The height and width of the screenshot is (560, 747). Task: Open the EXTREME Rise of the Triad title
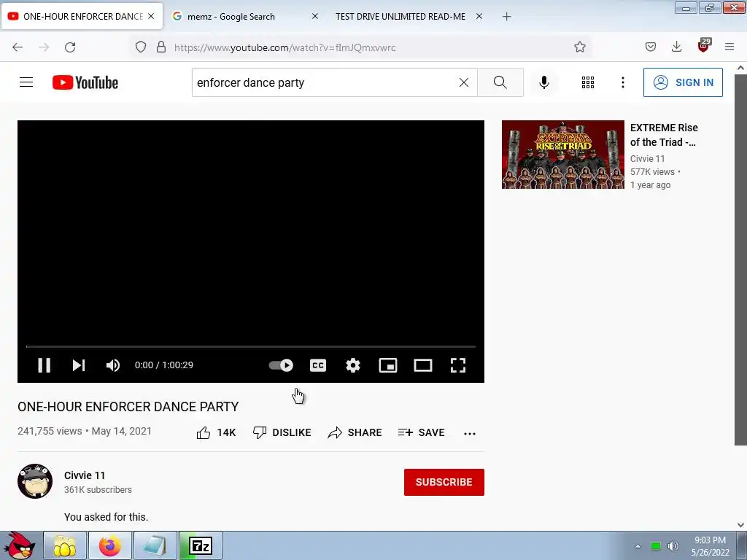click(x=664, y=135)
